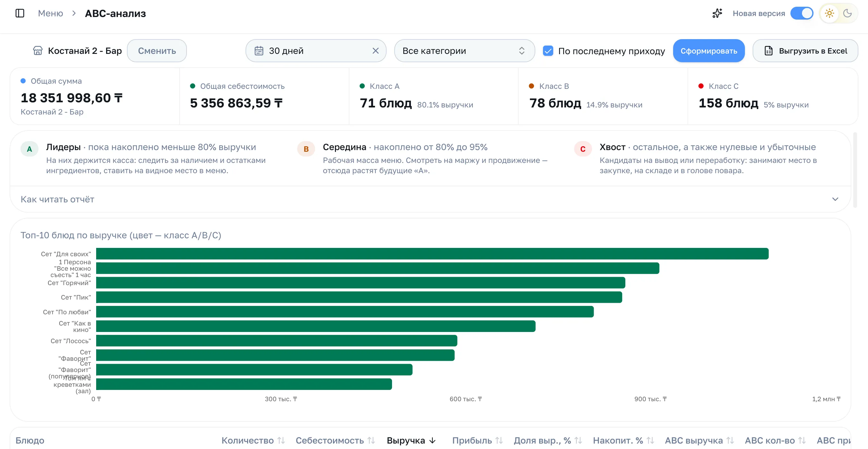
Task: Click the 158 блюд Класс C card
Action: 772,97
